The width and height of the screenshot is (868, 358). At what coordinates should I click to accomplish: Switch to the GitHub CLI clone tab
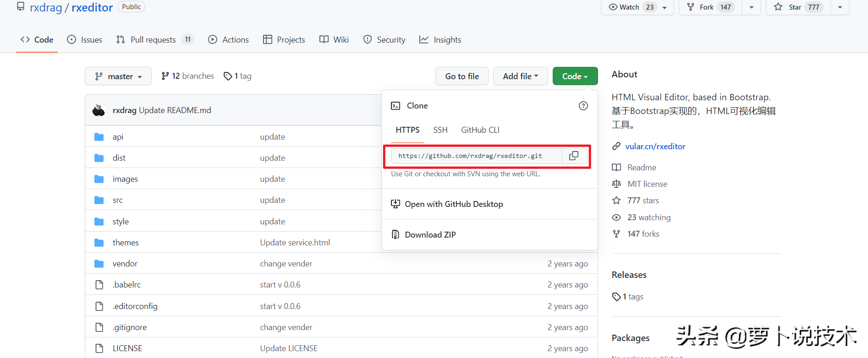(x=480, y=130)
